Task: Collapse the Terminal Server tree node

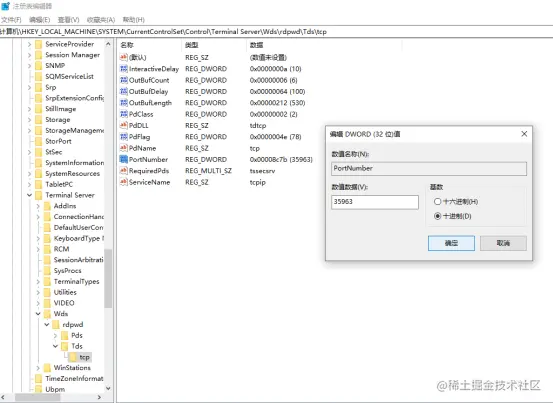Action: click(x=29, y=195)
